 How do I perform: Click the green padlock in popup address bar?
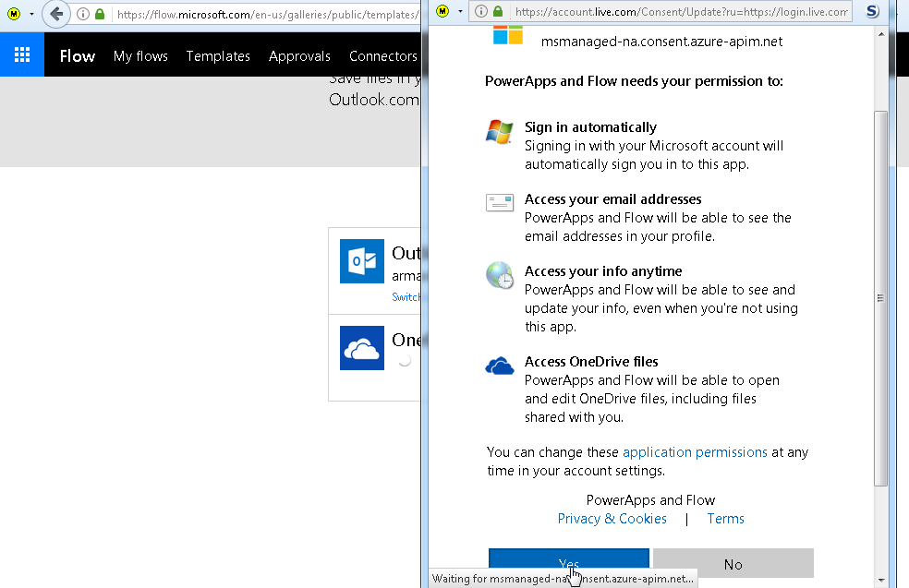(x=498, y=12)
